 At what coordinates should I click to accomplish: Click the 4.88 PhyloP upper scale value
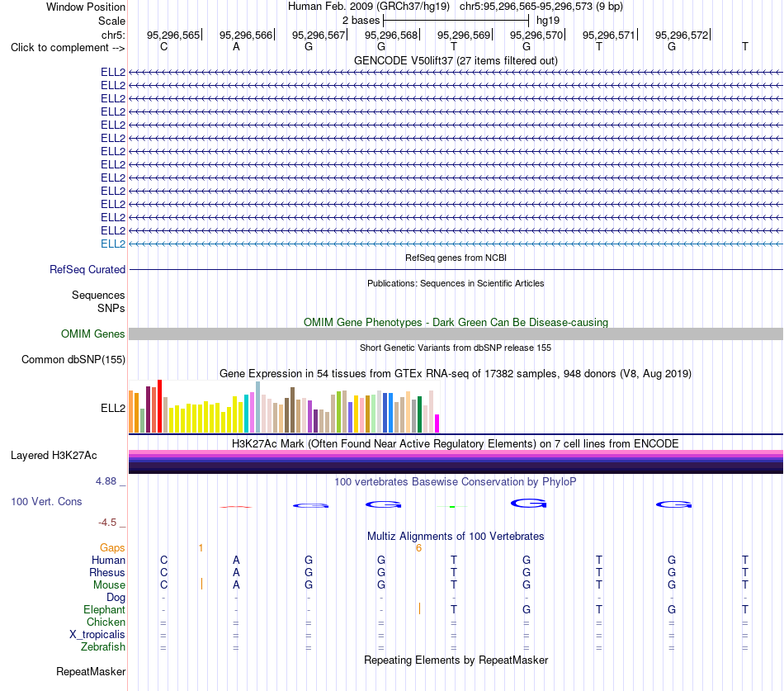pyautogui.click(x=106, y=481)
